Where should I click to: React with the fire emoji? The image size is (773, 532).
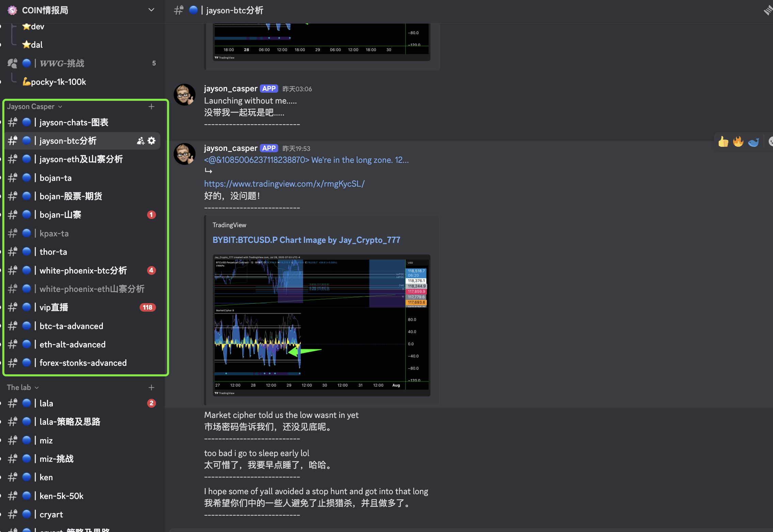738,141
